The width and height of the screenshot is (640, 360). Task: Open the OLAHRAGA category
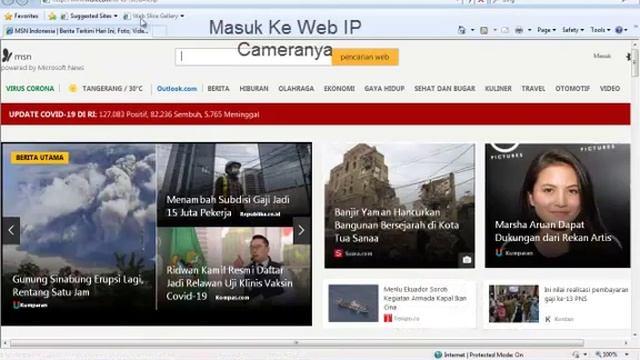pos(296,89)
